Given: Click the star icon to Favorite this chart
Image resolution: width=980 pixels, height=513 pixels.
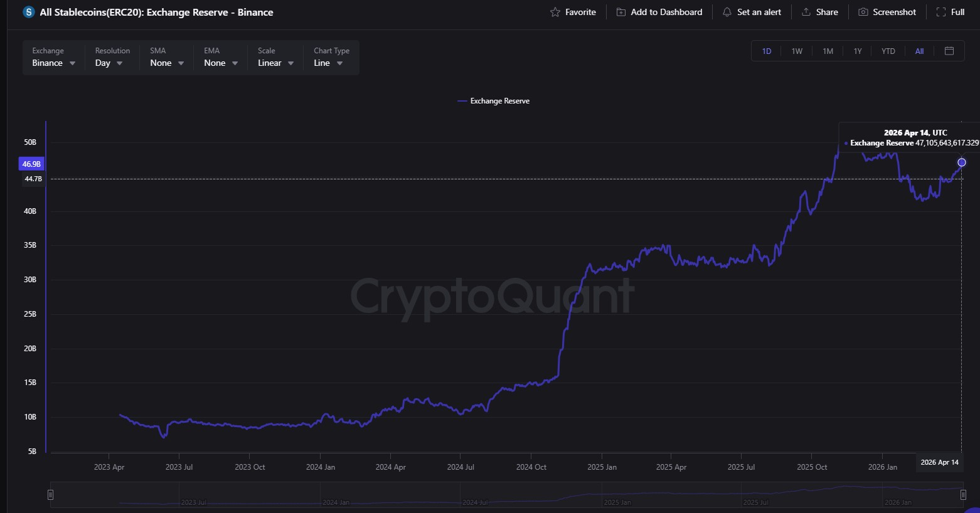Looking at the screenshot, I should (x=555, y=11).
